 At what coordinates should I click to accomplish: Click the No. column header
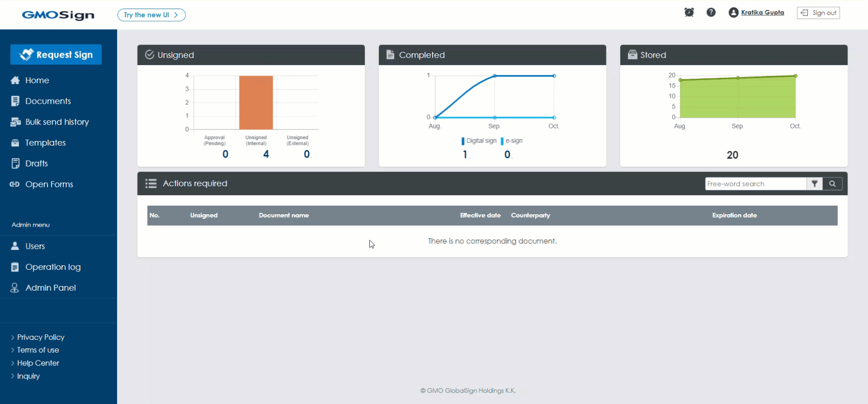point(154,215)
